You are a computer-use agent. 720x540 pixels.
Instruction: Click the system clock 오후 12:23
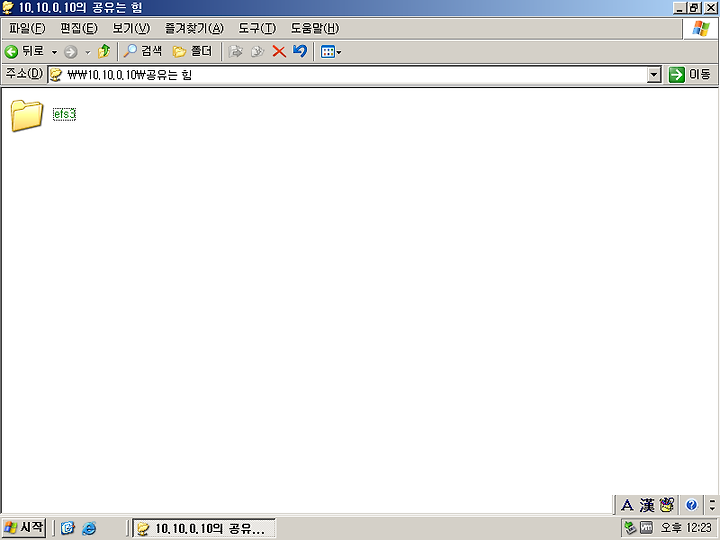pyautogui.click(x=686, y=528)
